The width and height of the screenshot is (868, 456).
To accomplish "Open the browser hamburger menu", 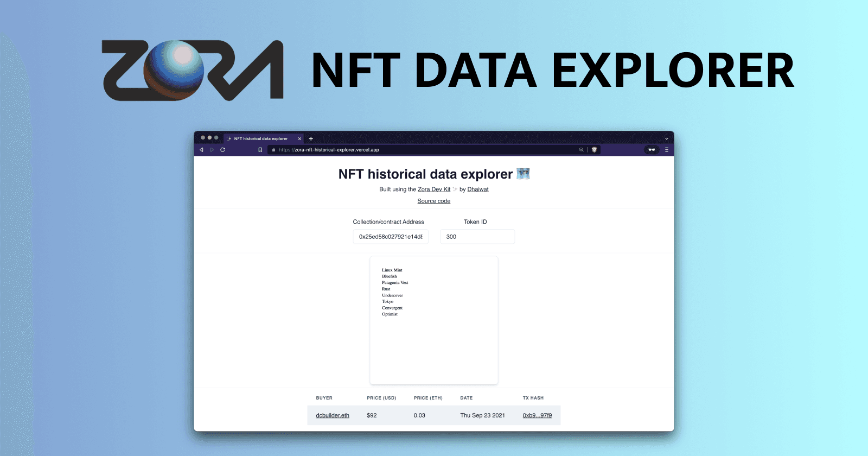I will [667, 150].
